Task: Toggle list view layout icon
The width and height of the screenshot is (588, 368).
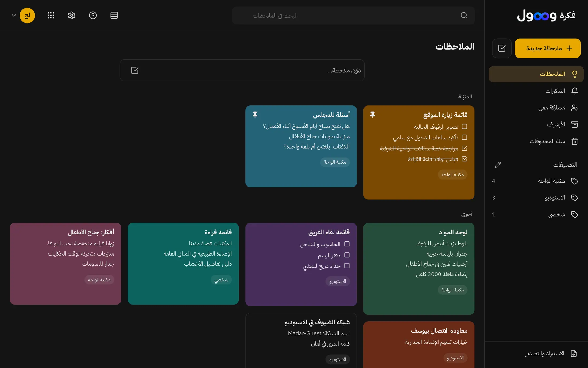Action: [114, 16]
